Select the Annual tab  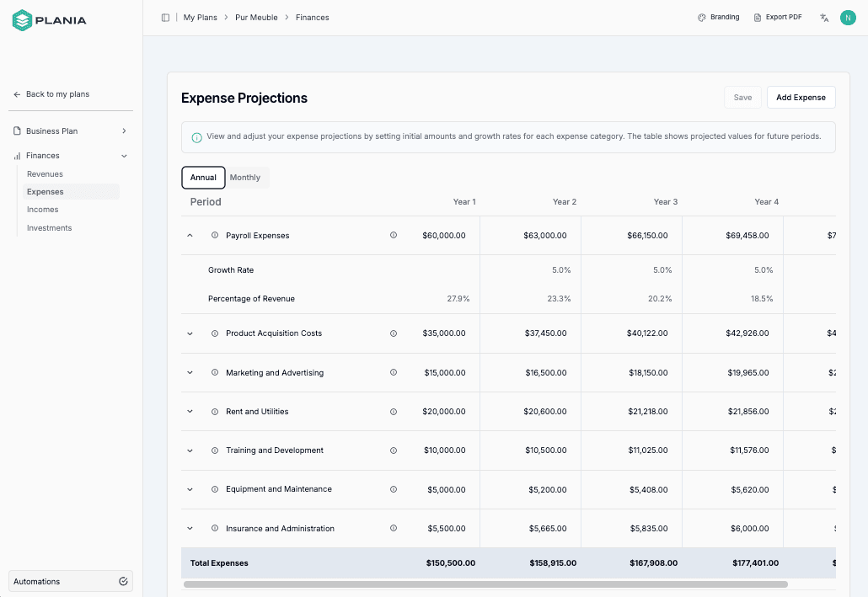203,177
